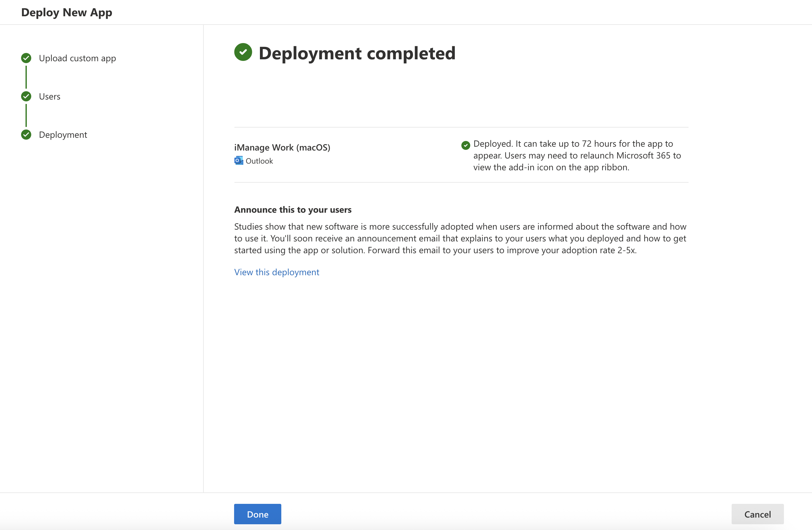812x530 pixels.
Task: Select the Users step label
Action: click(49, 97)
